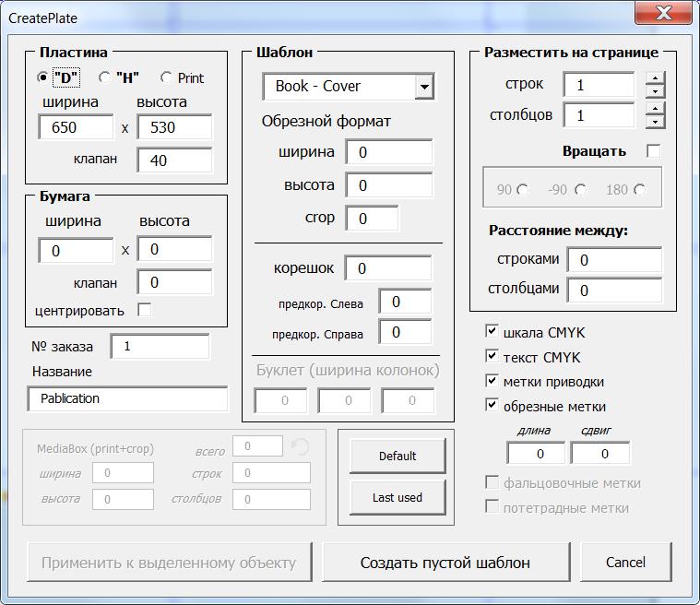Decrease столбцов with the down spinner arrow
The height and width of the screenshot is (605, 700).
(x=655, y=122)
